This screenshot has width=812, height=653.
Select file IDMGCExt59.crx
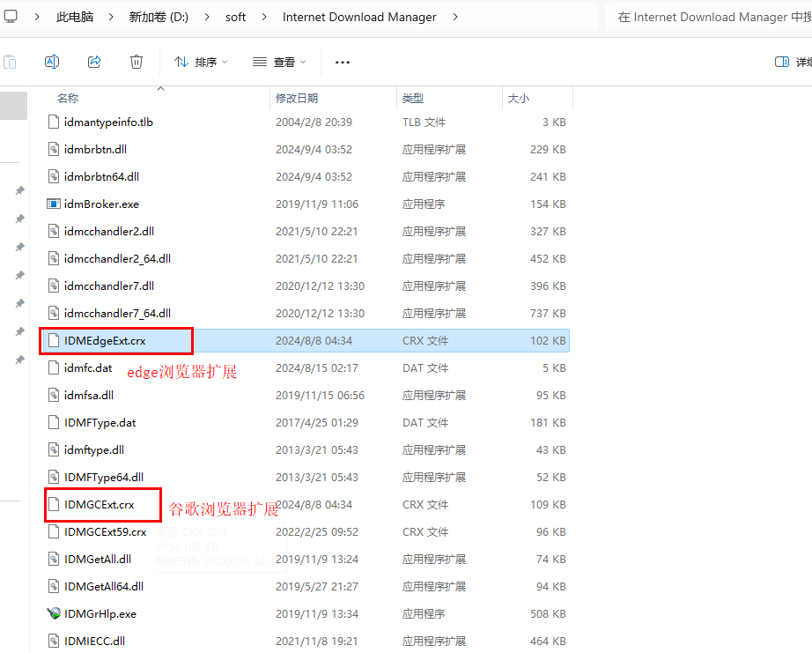105,532
